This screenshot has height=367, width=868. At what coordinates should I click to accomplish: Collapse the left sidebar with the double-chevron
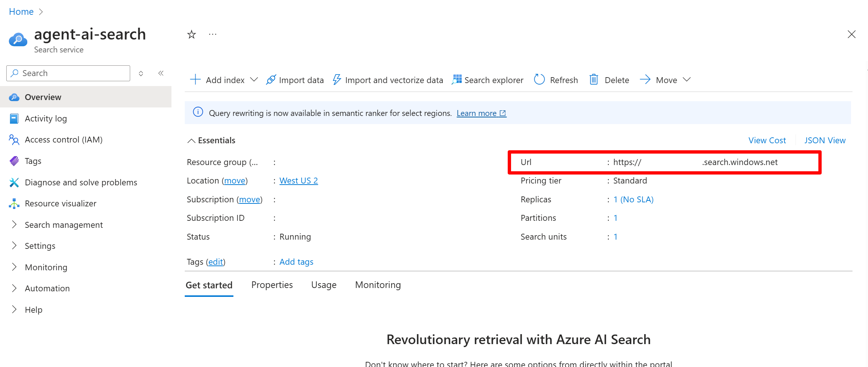(x=161, y=73)
